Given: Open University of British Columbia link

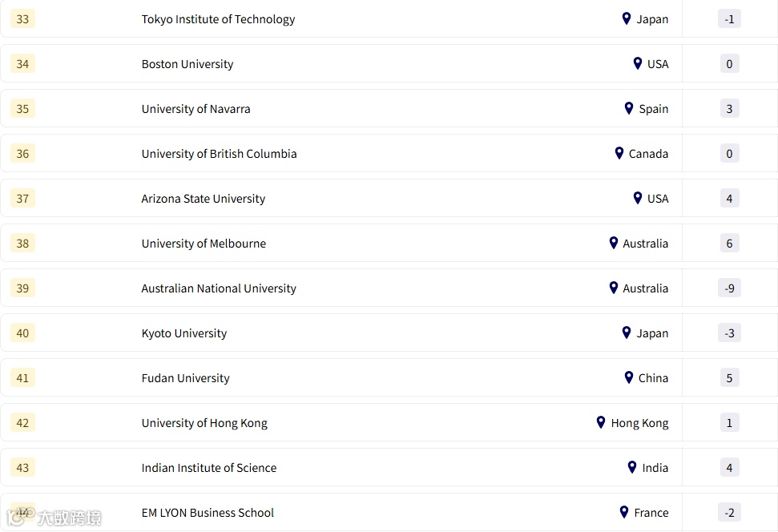Looking at the screenshot, I should click(219, 154).
